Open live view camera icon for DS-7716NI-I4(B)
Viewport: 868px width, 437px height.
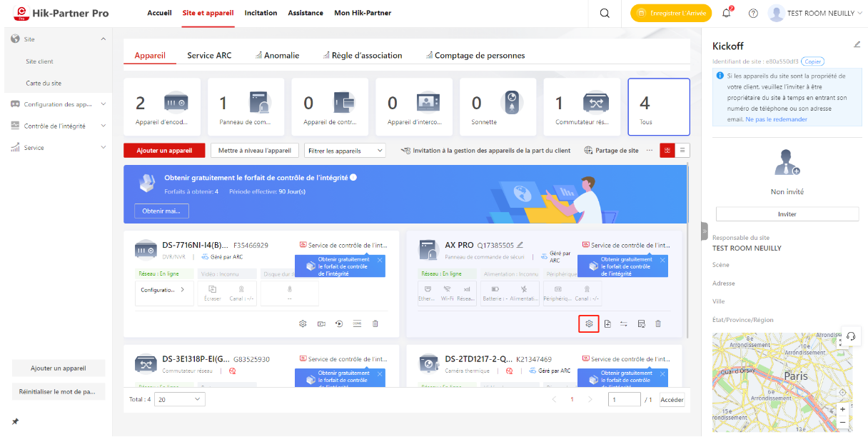click(x=321, y=323)
